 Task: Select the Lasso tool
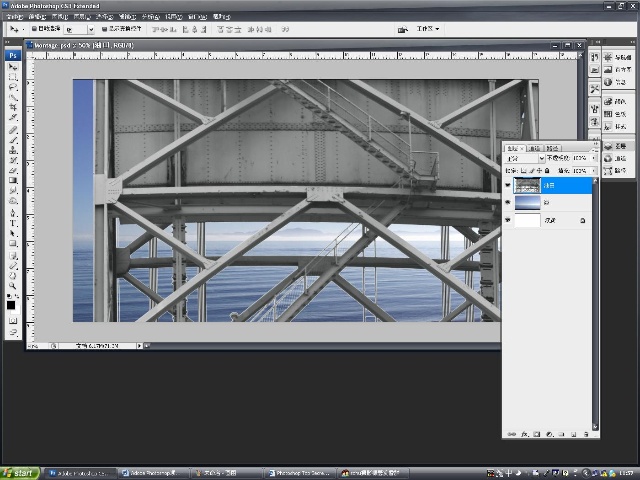click(x=13, y=87)
